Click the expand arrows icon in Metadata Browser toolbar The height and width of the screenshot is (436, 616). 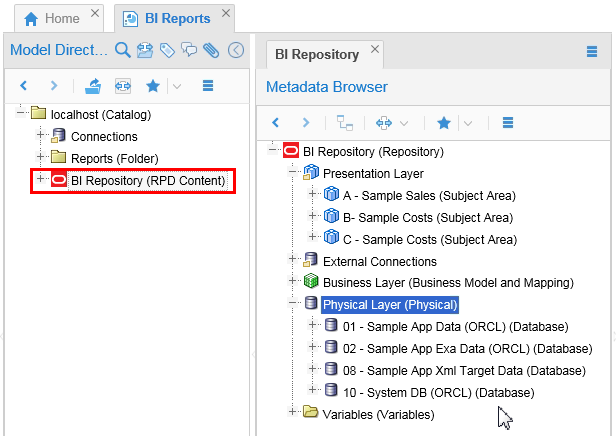click(383, 123)
